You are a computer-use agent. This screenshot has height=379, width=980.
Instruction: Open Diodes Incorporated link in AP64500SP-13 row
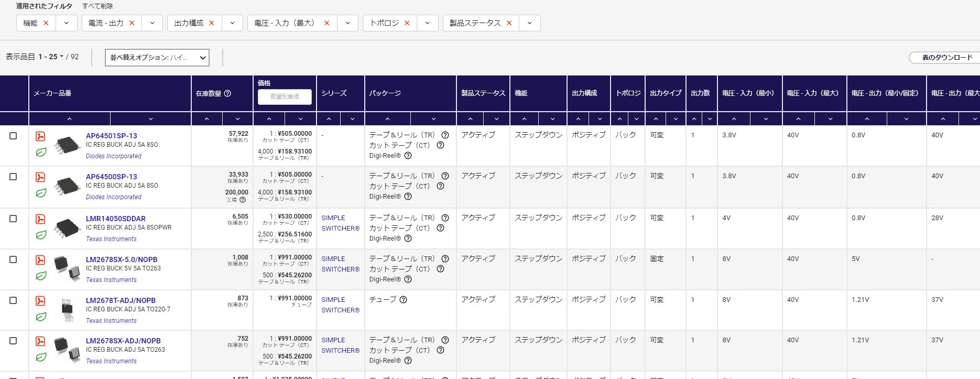tap(114, 197)
